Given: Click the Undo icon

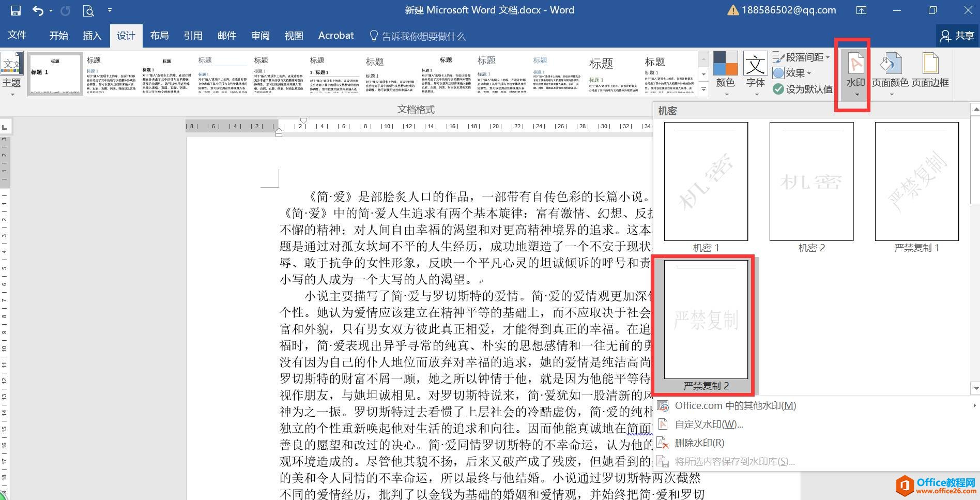Looking at the screenshot, I should pos(36,10).
